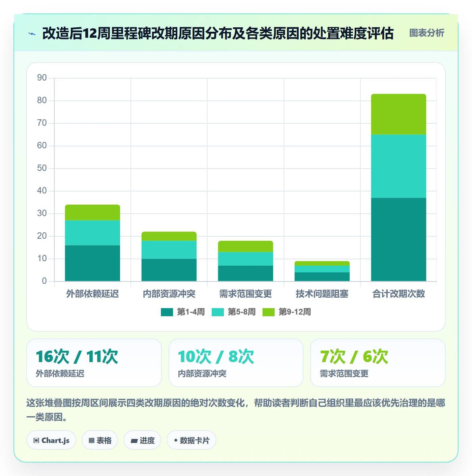The height and width of the screenshot is (476, 472).
Task: Click the light teal segment of 内部资源冲突 bar
Action: click(x=169, y=250)
